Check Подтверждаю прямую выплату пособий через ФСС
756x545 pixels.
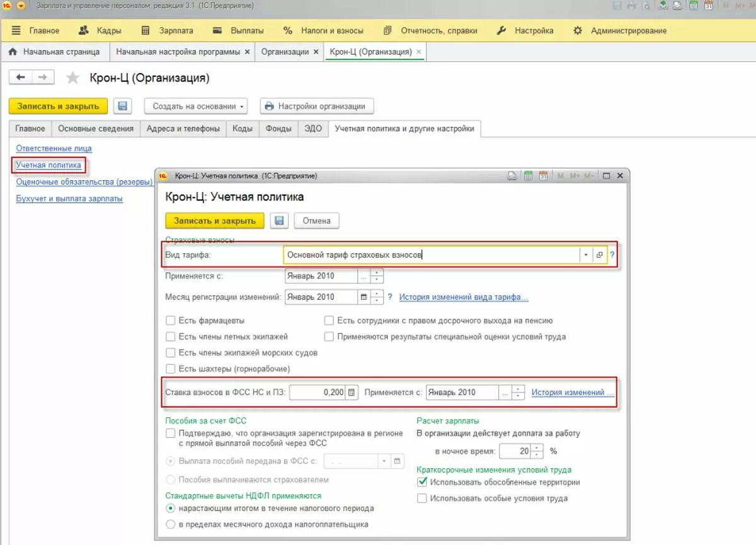tap(170, 433)
